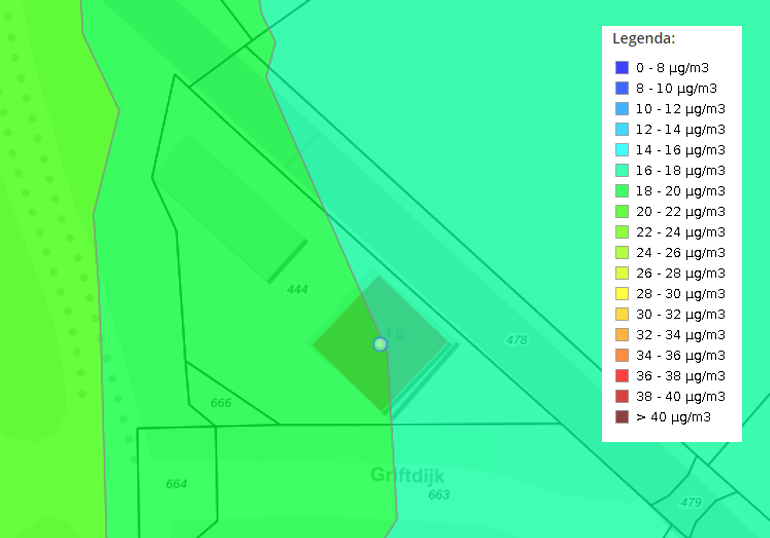Click the 20 - 22 µg/m3 legend color swatch
Viewport: 770px width, 538px height.
click(x=622, y=212)
